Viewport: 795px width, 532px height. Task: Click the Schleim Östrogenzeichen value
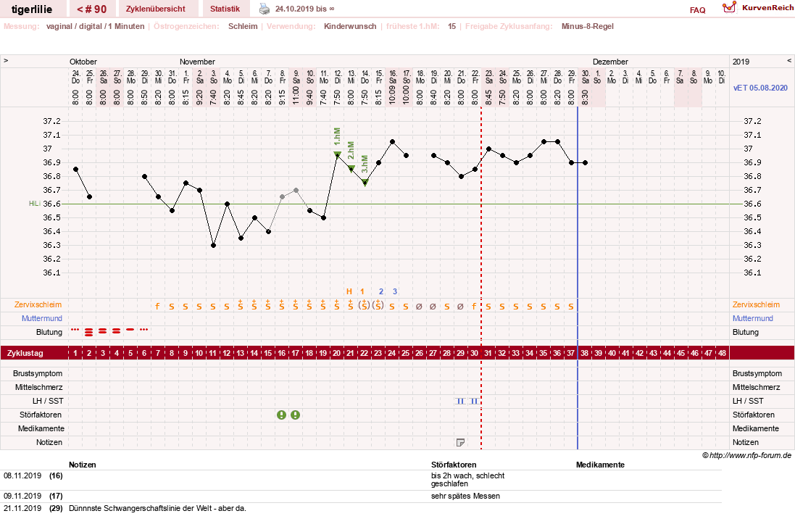tap(243, 26)
